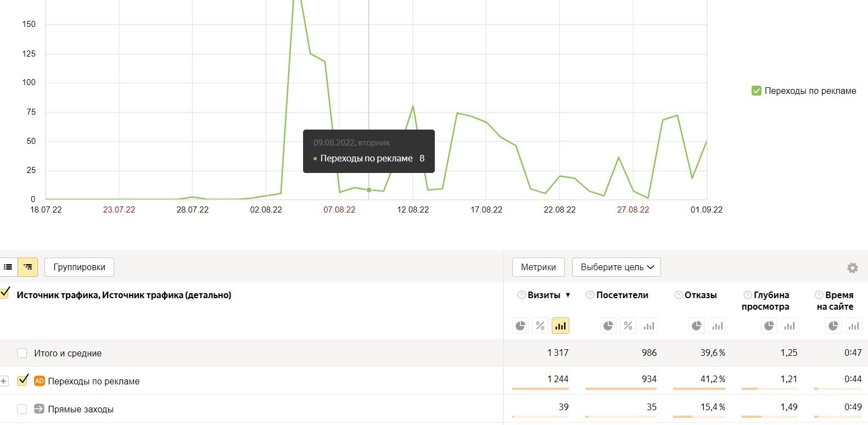The image size is (868, 425).
Task: Select percent icon under Визиты
Action: pyautogui.click(x=540, y=326)
